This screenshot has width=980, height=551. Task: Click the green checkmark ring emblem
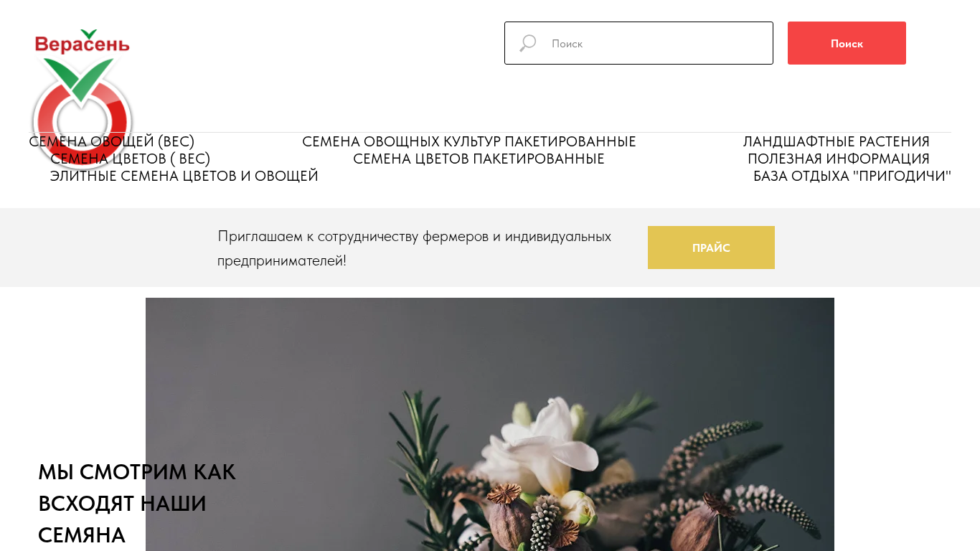pos(82,109)
